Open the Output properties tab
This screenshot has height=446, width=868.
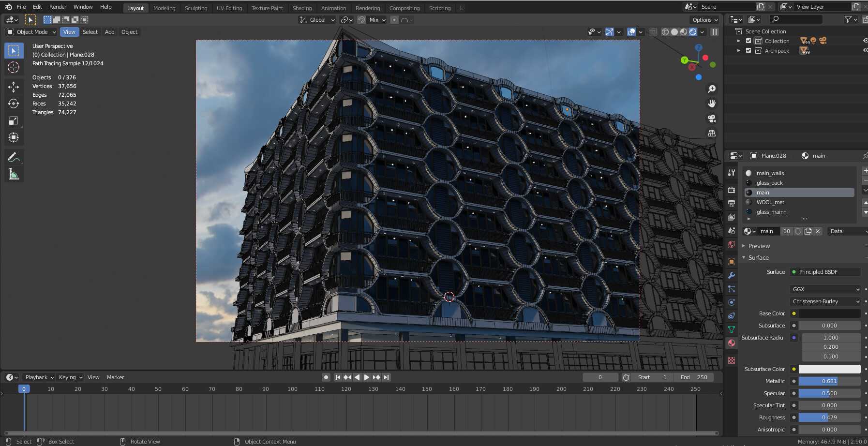coord(732,204)
